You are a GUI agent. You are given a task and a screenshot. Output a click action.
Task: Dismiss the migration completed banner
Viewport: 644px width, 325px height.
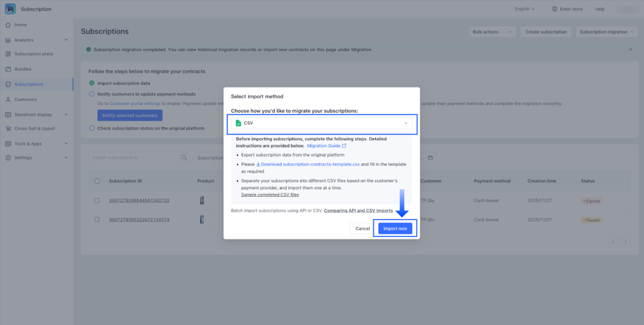click(630, 49)
